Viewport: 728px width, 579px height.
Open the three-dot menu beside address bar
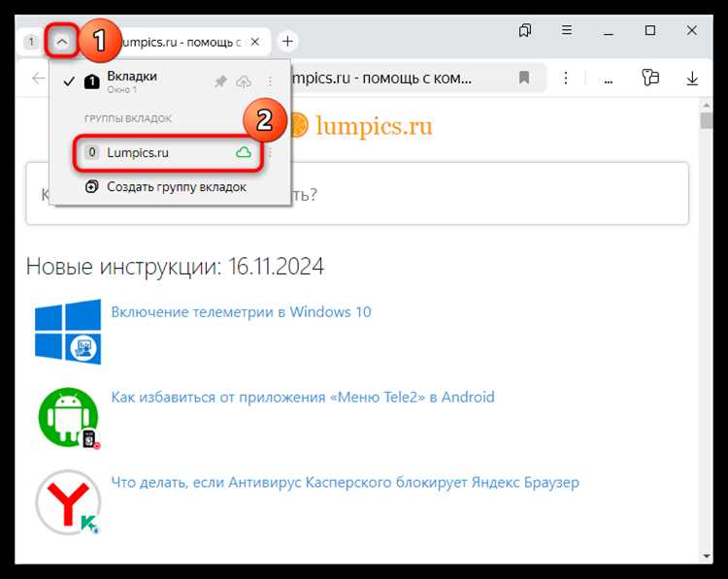pos(566,78)
